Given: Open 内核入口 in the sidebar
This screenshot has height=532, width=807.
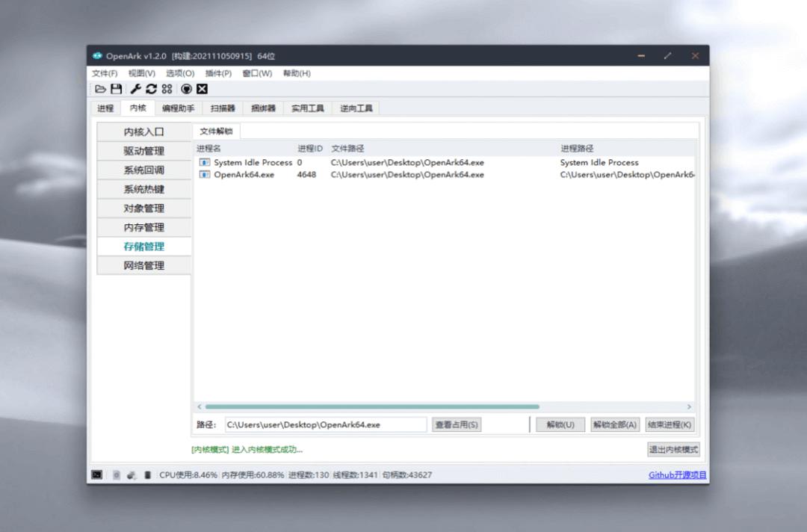Looking at the screenshot, I should pos(143,132).
